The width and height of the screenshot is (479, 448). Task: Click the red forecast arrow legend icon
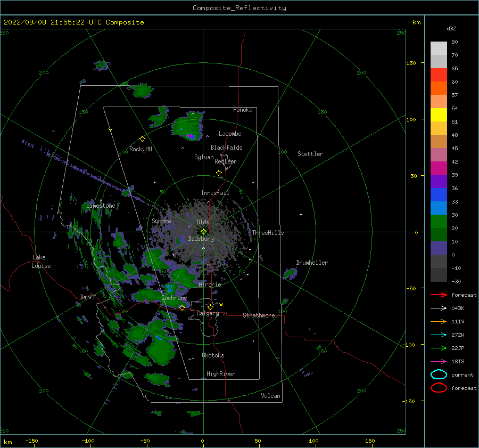[439, 295]
